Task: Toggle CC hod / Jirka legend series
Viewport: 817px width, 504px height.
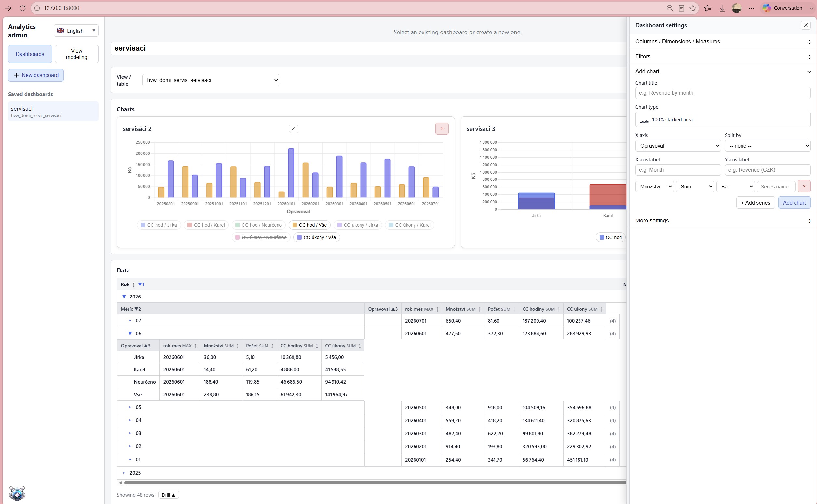Action: 159,225
